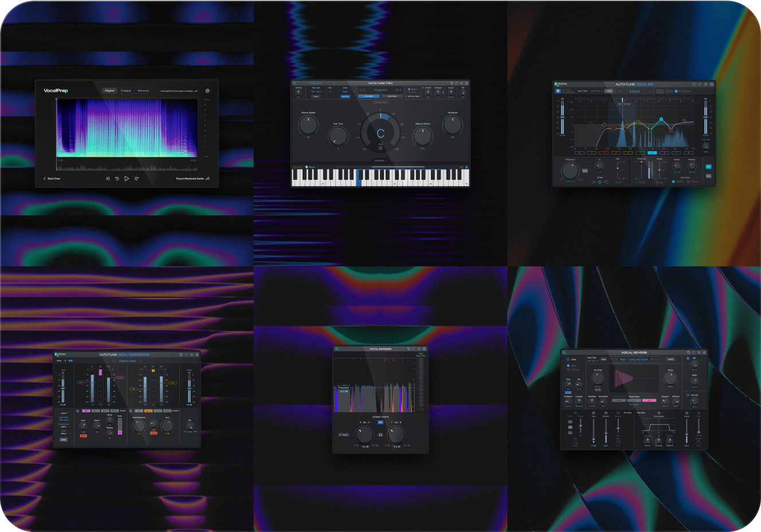761x532 pixels.
Task: Click the headphone monitor icon in Vocal De-Esser
Action: point(380,435)
